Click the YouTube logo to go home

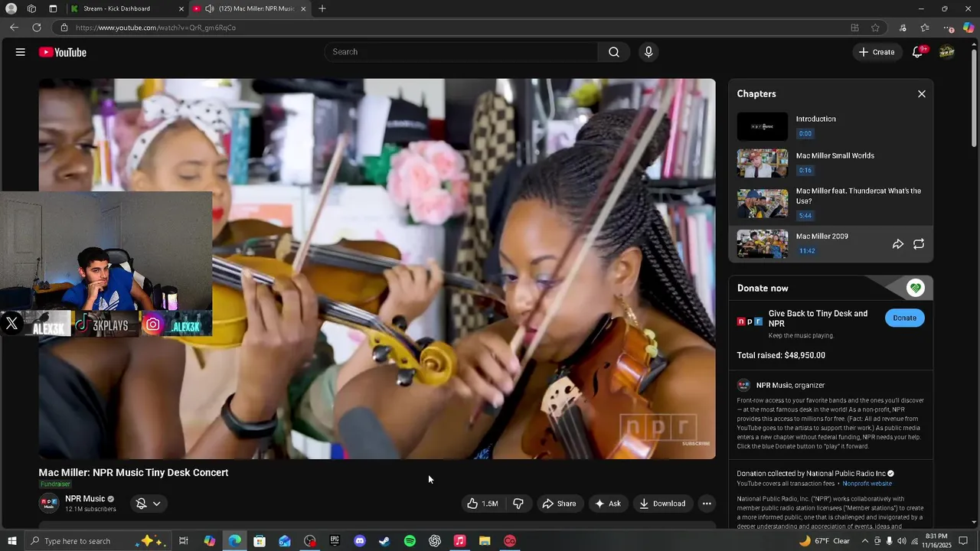[x=63, y=52]
